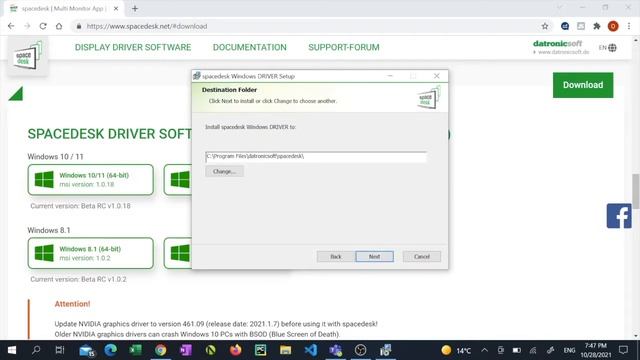The image size is (640, 360).
Task: Go to the browser Home page
Action: click(59, 26)
